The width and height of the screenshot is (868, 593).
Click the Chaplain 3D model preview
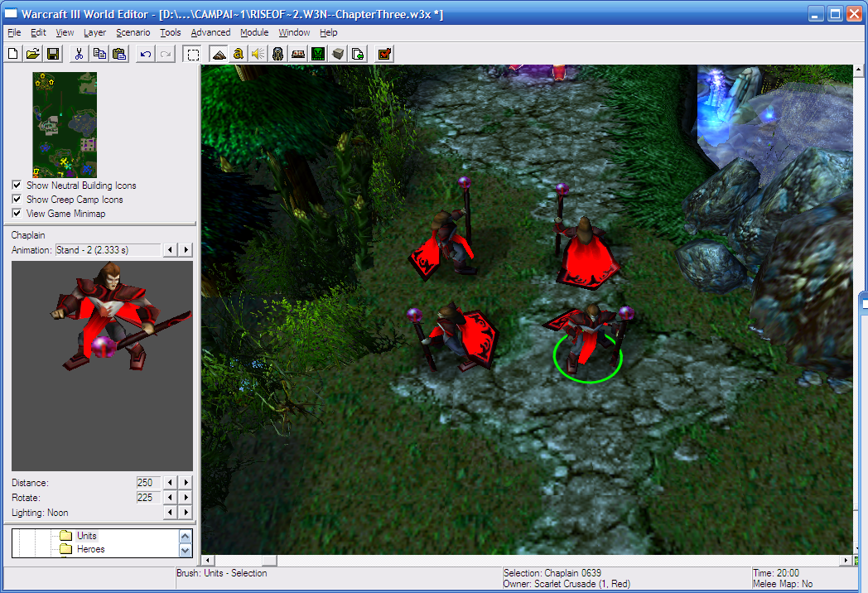pyautogui.click(x=103, y=366)
